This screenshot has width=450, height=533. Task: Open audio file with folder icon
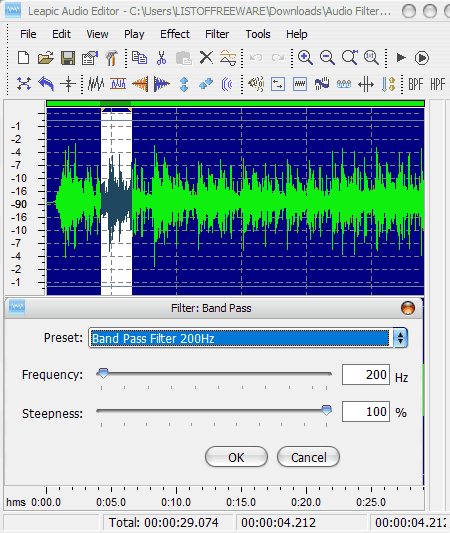pyautogui.click(x=46, y=57)
